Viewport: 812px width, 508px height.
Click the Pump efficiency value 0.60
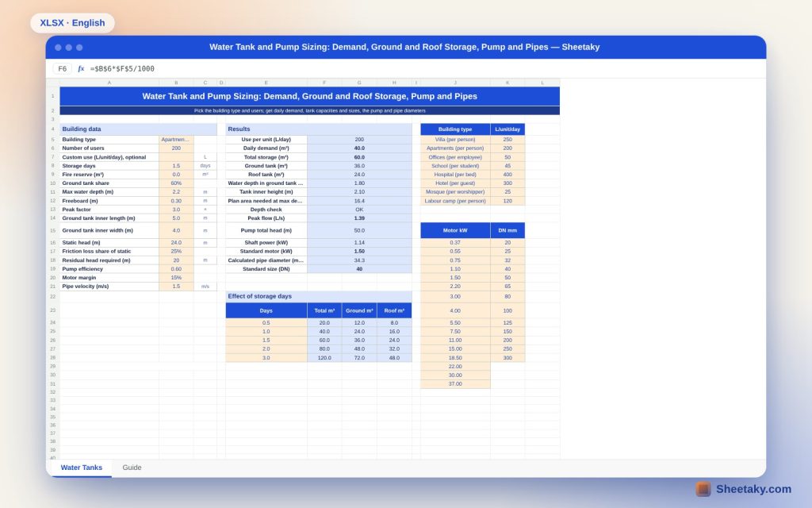click(x=176, y=269)
